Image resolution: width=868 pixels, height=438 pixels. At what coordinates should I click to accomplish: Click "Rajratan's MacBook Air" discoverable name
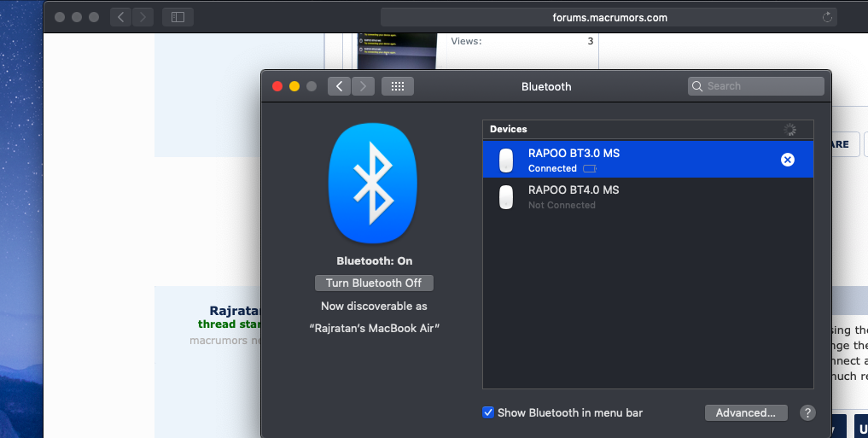tap(374, 329)
